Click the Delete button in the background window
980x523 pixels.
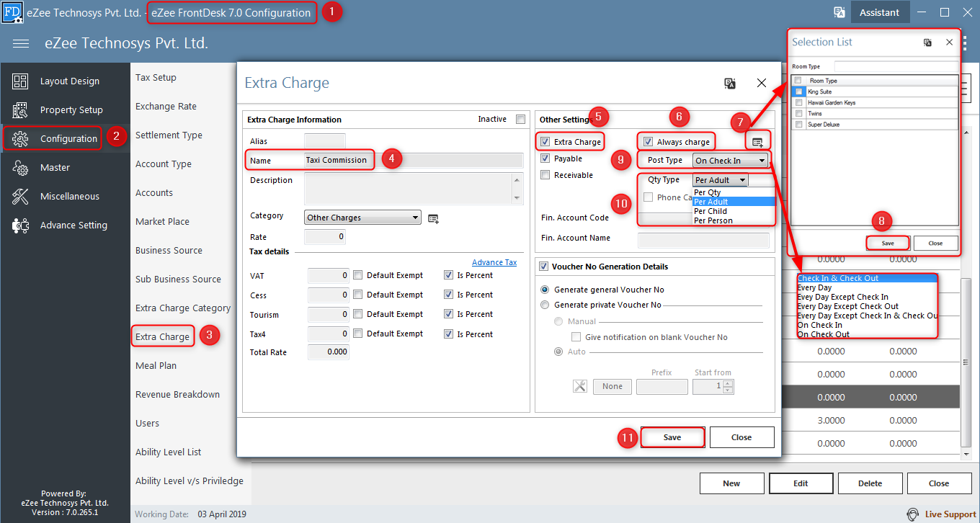tap(870, 483)
